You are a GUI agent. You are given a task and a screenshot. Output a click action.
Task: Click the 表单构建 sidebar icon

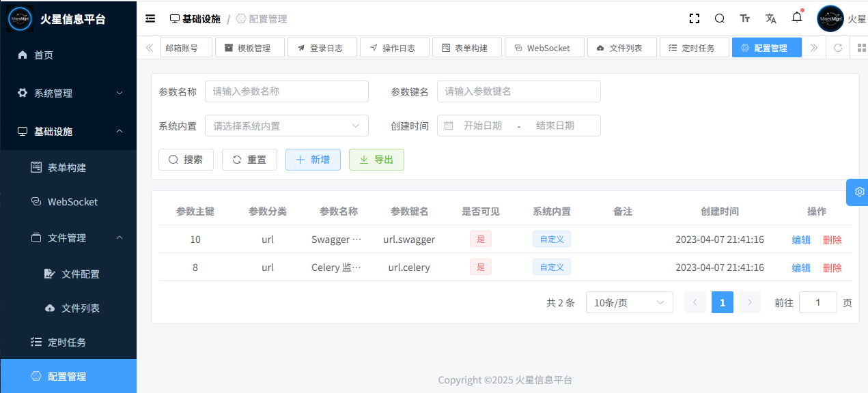[x=36, y=167]
